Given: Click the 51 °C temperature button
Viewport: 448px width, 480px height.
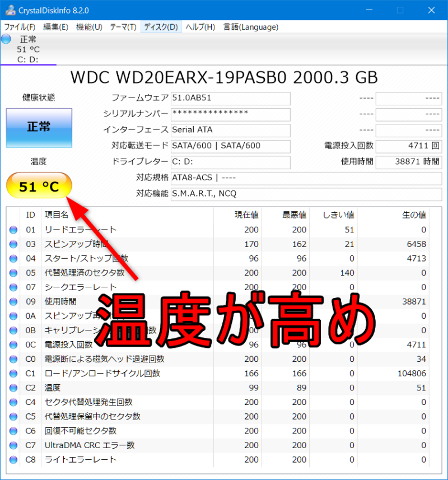Looking at the screenshot, I should coord(39,185).
